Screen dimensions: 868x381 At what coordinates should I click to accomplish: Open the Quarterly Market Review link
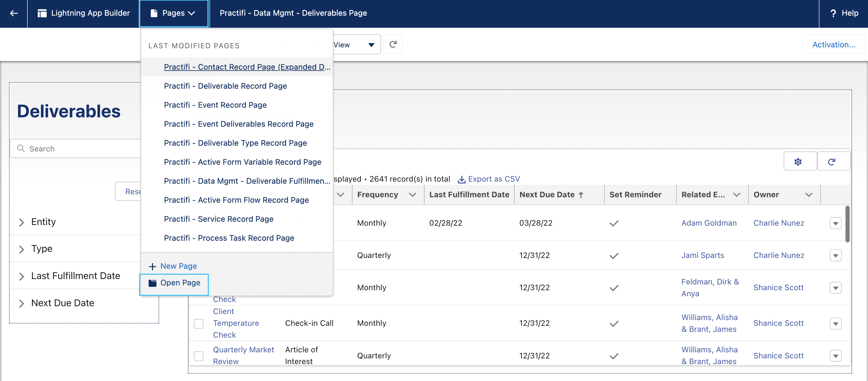point(243,355)
